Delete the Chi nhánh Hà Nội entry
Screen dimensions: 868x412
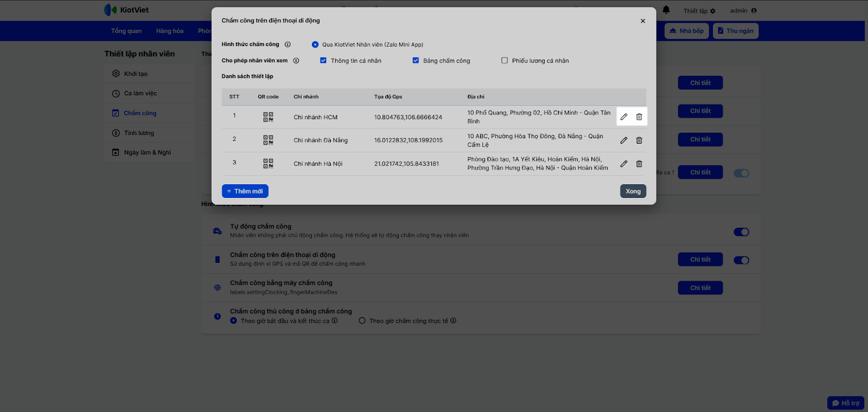point(639,164)
